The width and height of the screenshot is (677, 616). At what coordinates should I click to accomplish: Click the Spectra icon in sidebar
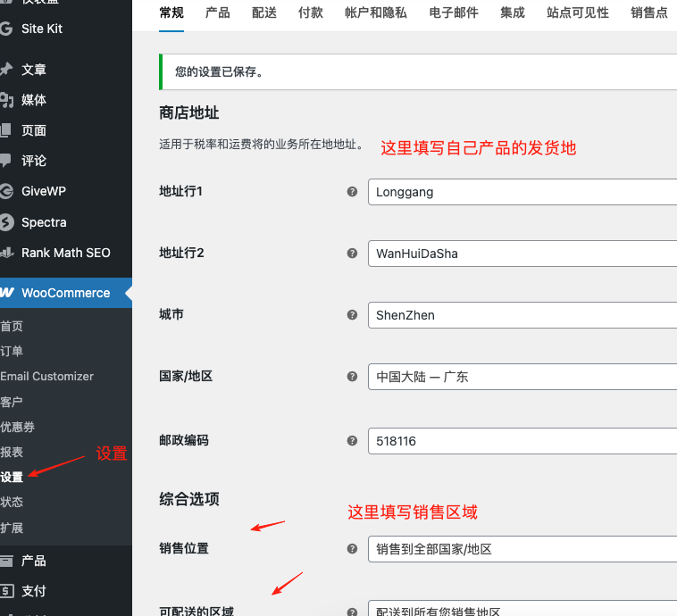tap(6, 222)
